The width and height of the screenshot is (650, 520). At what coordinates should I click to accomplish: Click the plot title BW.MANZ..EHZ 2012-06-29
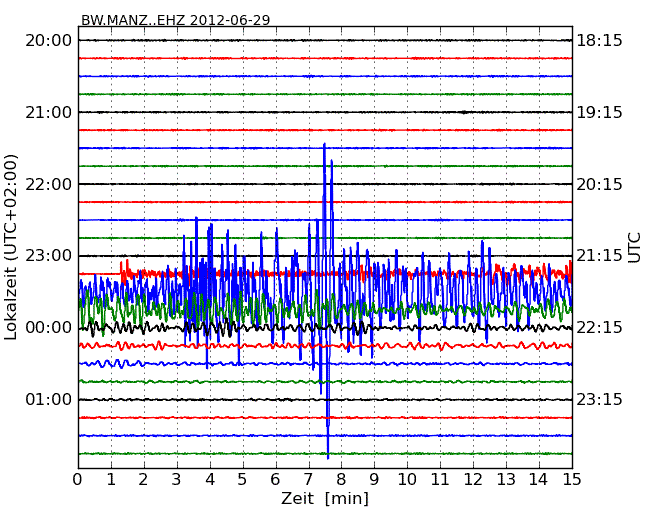(x=176, y=20)
